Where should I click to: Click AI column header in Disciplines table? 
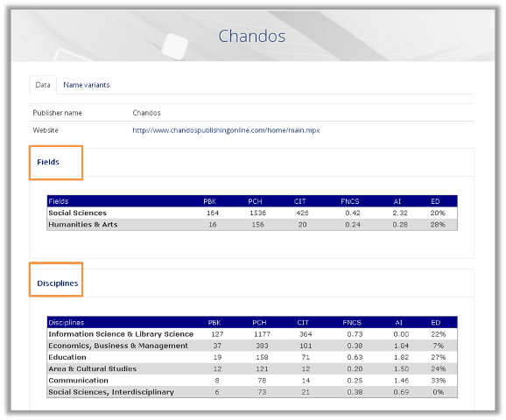399,323
